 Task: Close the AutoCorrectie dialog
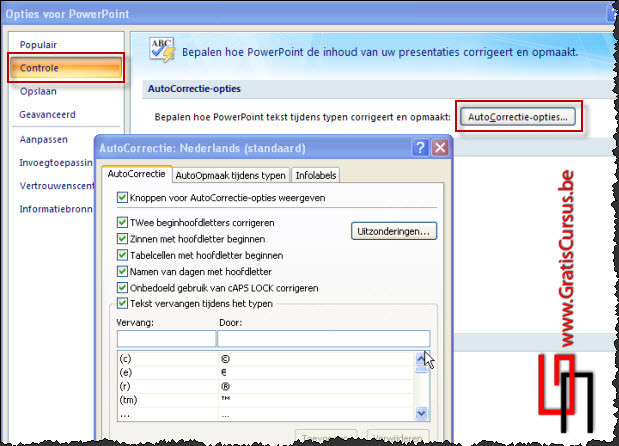pos(440,148)
